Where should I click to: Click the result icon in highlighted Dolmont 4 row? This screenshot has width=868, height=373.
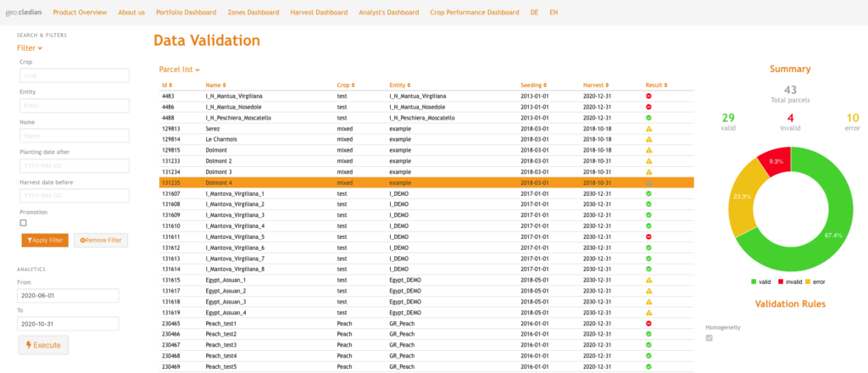pos(648,182)
